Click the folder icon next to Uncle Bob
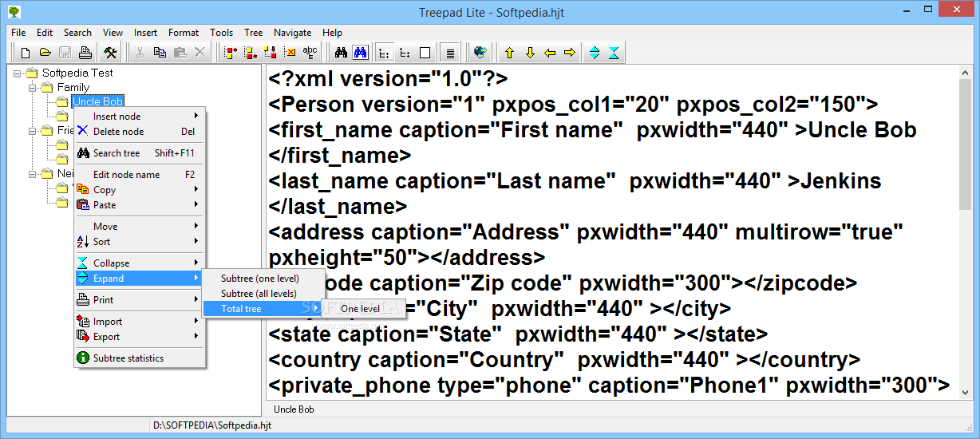Image resolution: width=980 pixels, height=439 pixels. coord(62,101)
